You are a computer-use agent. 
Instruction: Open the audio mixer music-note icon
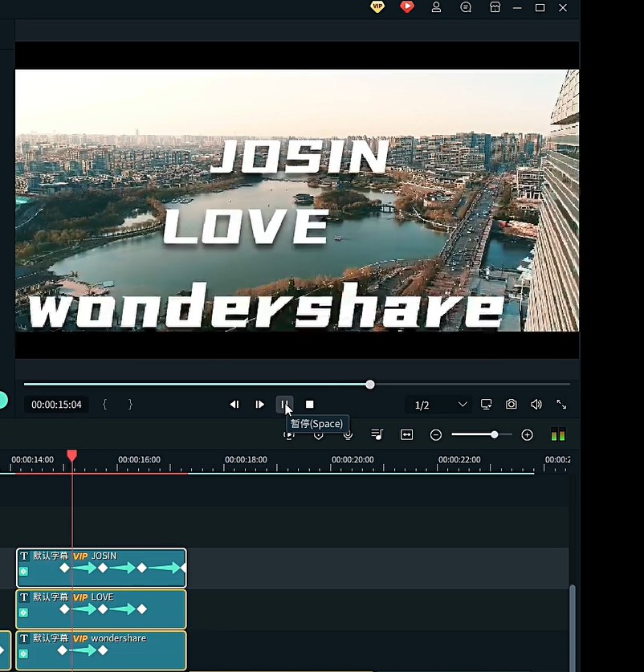point(377,434)
